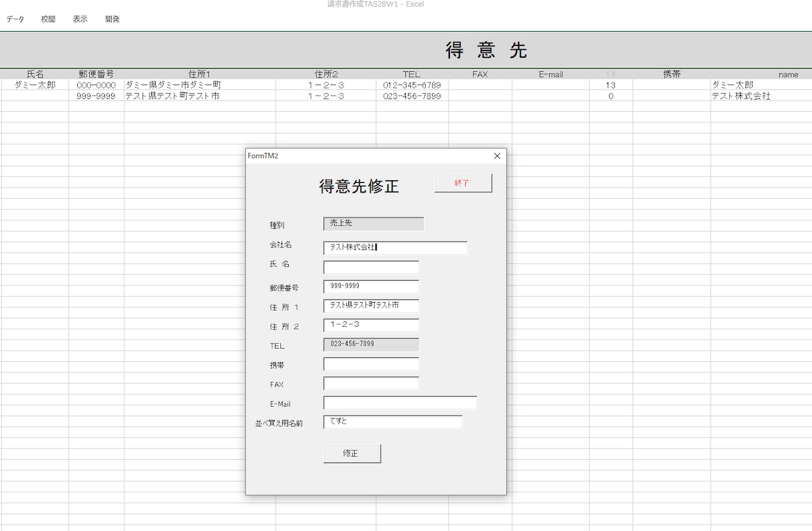Click the 住所1 field in the form

coord(371,305)
